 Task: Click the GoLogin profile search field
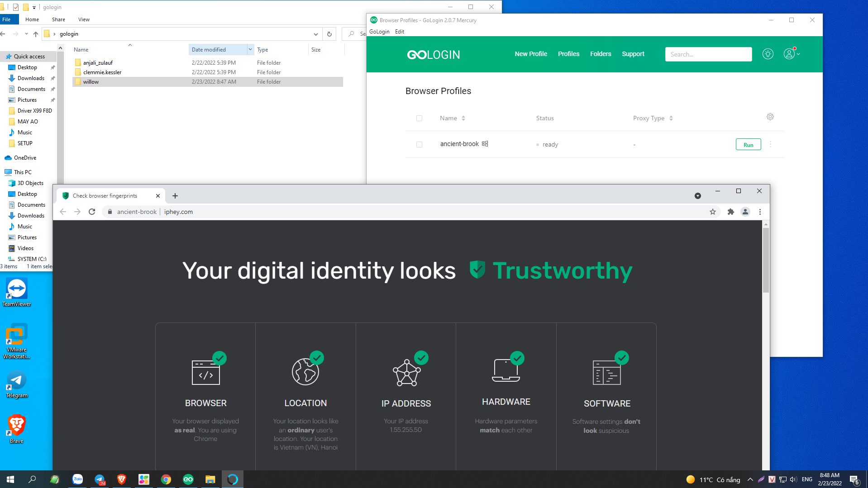[708, 54]
